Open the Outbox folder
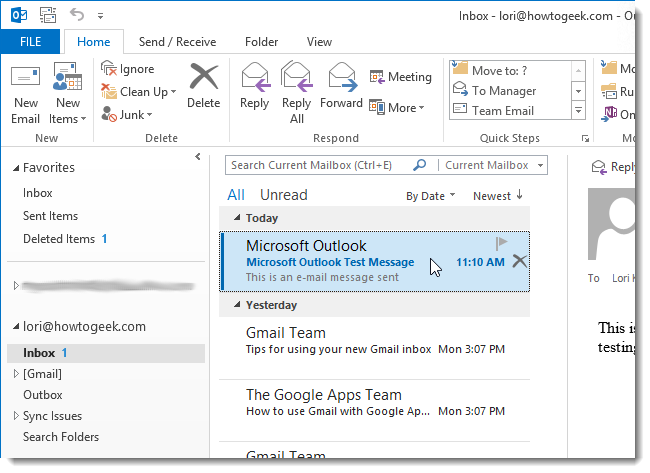The image size is (650, 473). [43, 395]
